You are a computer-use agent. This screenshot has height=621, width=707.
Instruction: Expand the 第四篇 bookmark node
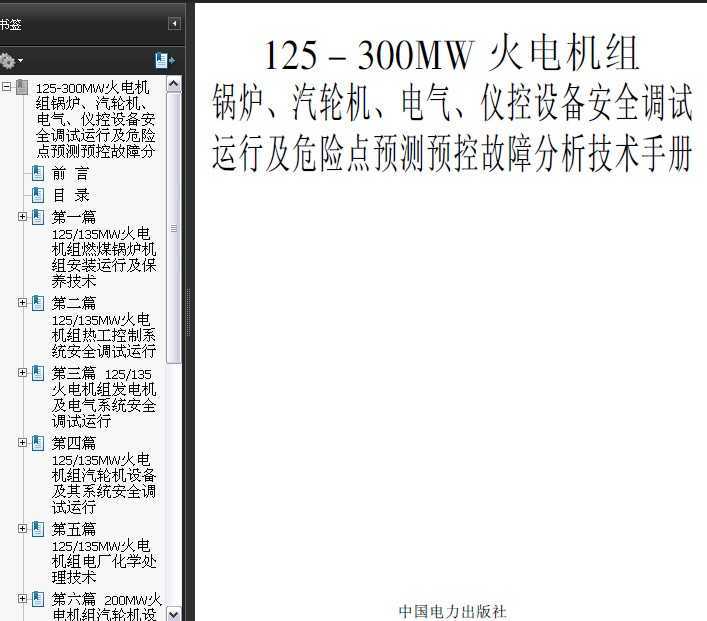(x=22, y=442)
